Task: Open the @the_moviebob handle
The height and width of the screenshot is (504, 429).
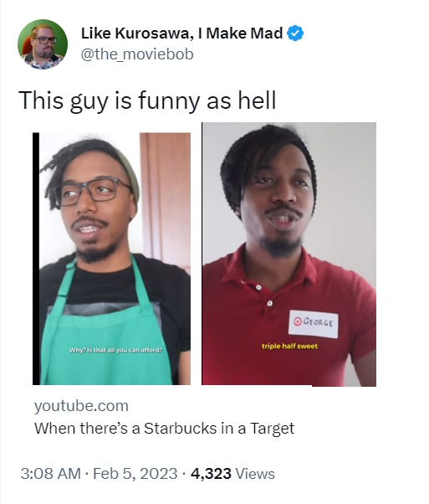Action: coord(137,54)
